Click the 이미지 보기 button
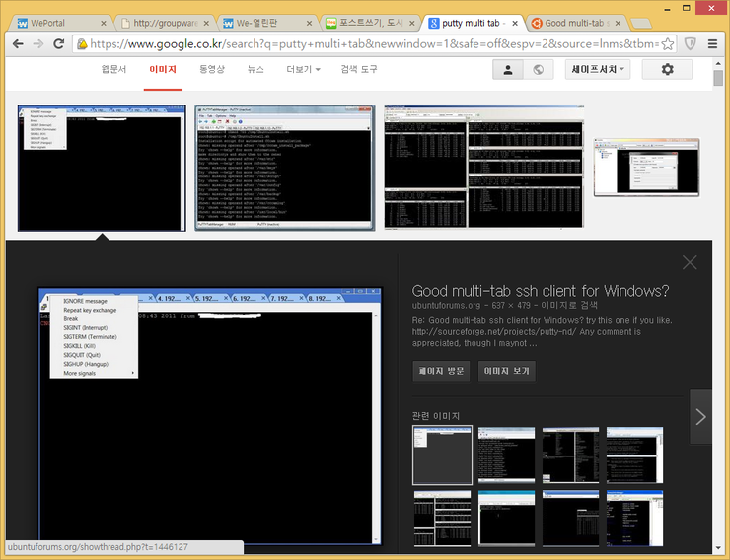The width and height of the screenshot is (730, 560). click(507, 371)
